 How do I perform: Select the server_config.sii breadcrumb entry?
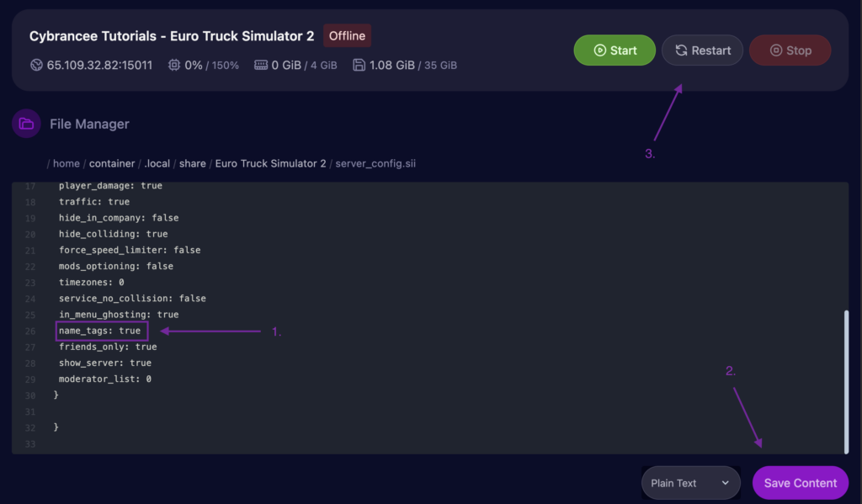pyautogui.click(x=375, y=163)
